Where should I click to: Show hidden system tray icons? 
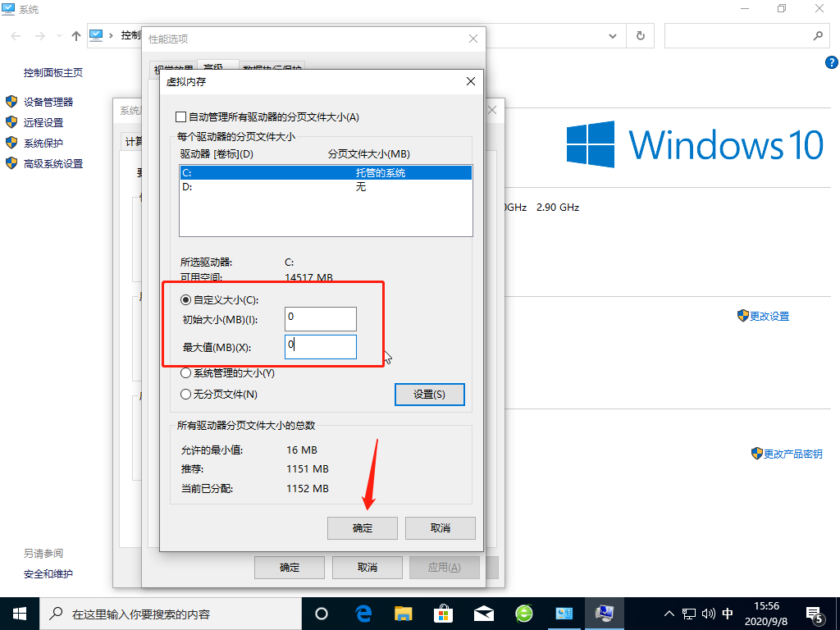(669, 613)
